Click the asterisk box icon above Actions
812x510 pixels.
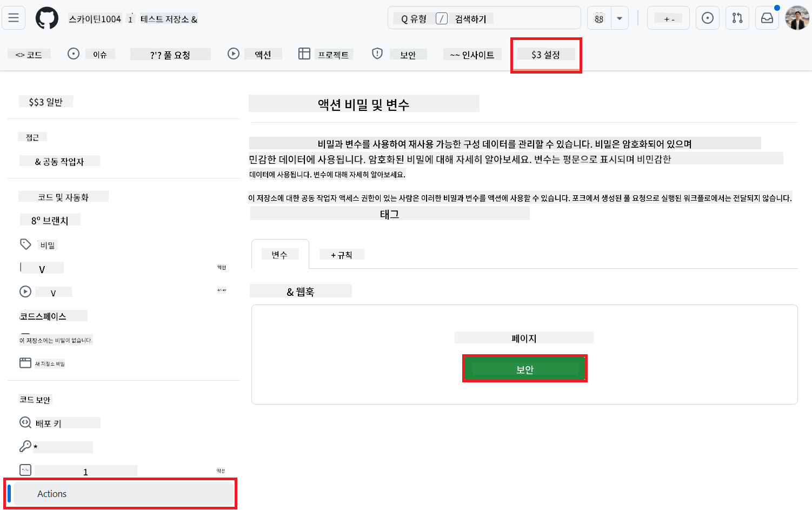[25, 470]
